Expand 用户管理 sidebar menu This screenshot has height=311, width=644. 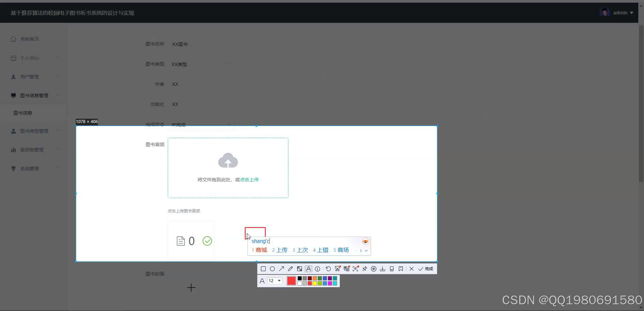click(x=34, y=77)
